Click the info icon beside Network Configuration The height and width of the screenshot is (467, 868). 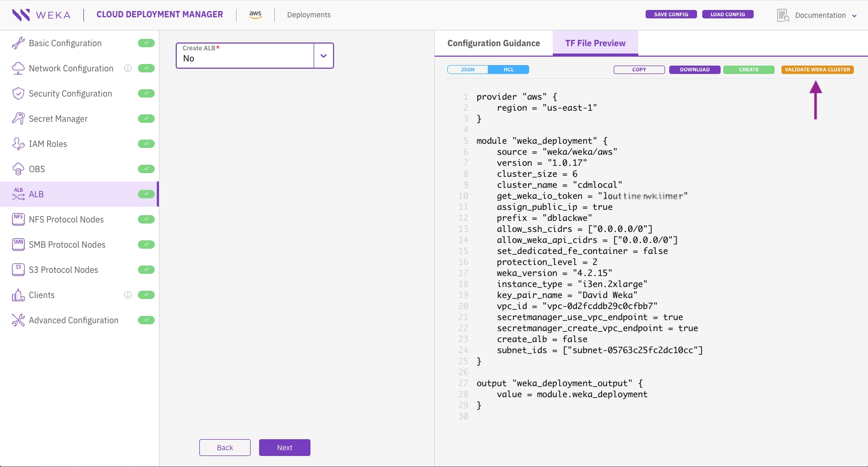pos(127,68)
